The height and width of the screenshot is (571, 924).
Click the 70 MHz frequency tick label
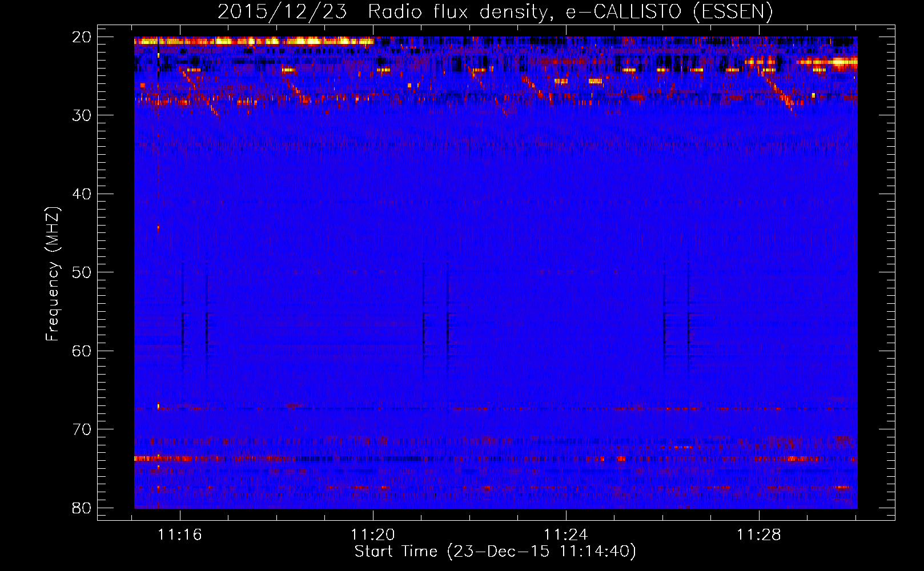82,429
